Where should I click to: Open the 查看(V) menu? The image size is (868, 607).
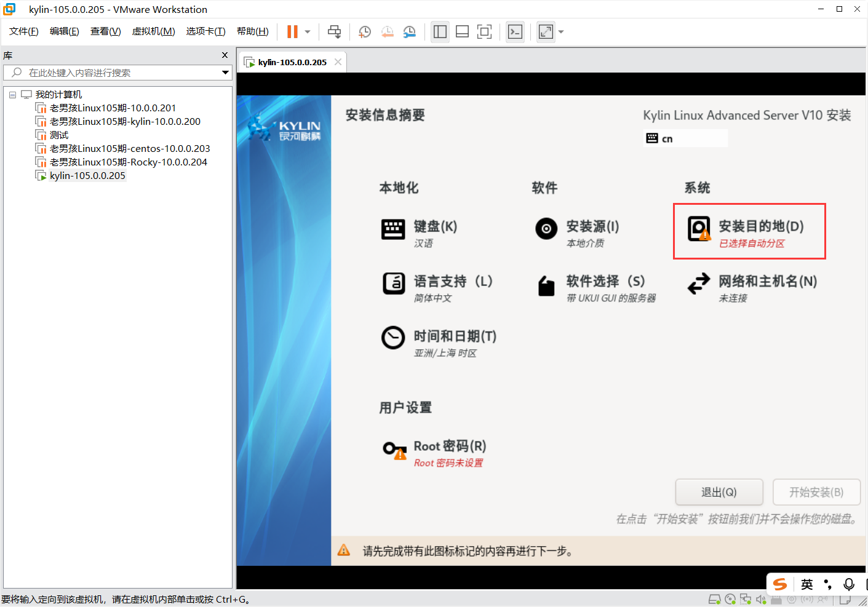(x=105, y=31)
